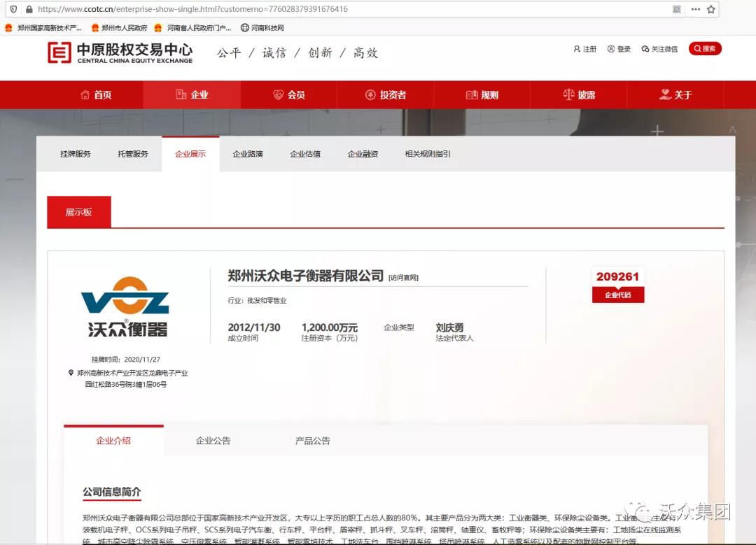The height and width of the screenshot is (545, 756).
Task: Click the QR code icon in address bar
Action: click(x=677, y=9)
